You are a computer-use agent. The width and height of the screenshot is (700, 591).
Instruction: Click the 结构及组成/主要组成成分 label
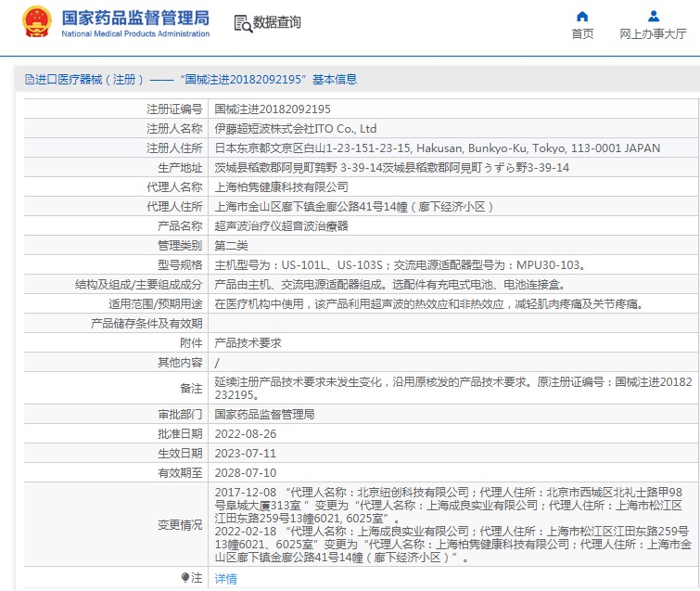(x=139, y=285)
